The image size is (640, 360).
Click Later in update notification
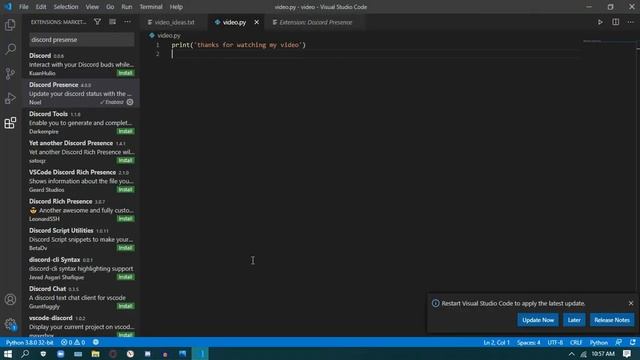tap(573, 320)
